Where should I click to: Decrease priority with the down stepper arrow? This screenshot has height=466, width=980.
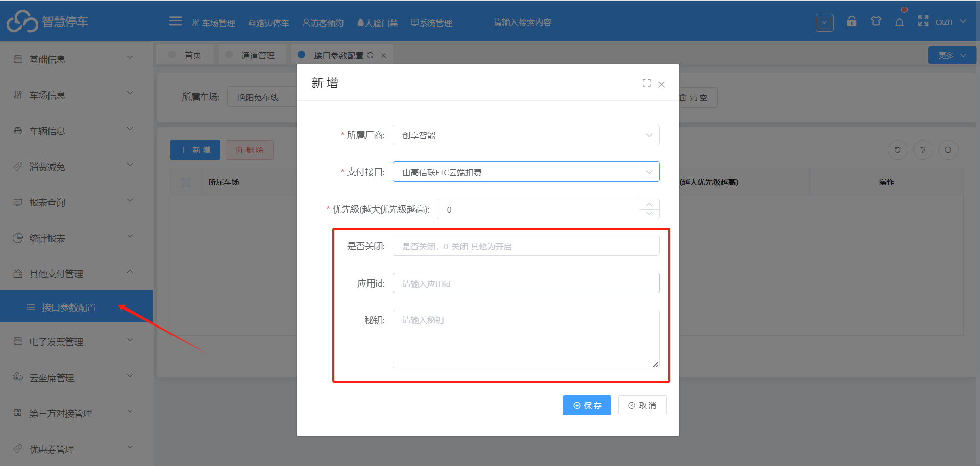(649, 214)
